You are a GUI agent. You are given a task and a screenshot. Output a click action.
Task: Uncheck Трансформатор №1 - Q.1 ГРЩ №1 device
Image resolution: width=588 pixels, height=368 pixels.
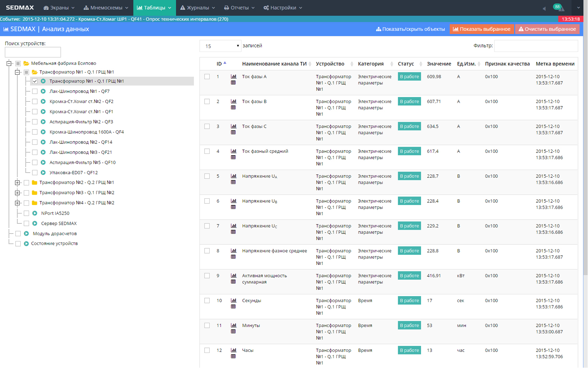tap(35, 81)
